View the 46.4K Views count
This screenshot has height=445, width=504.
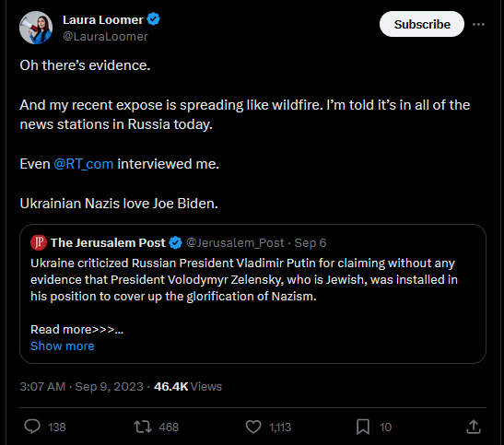pyautogui.click(x=188, y=387)
